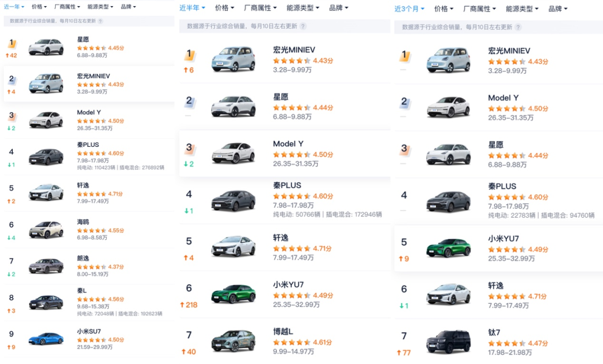Click the 4.55分 star rating of 海鸥

click(100, 230)
